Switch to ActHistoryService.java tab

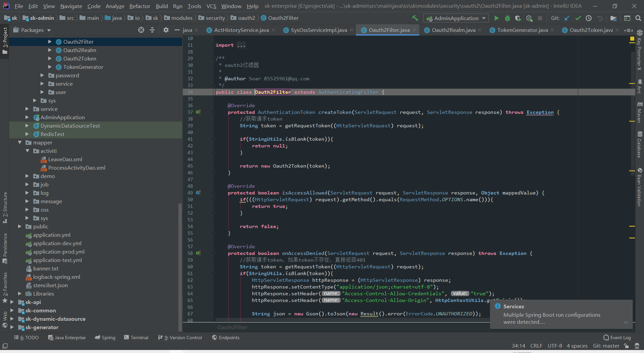pos(241,30)
